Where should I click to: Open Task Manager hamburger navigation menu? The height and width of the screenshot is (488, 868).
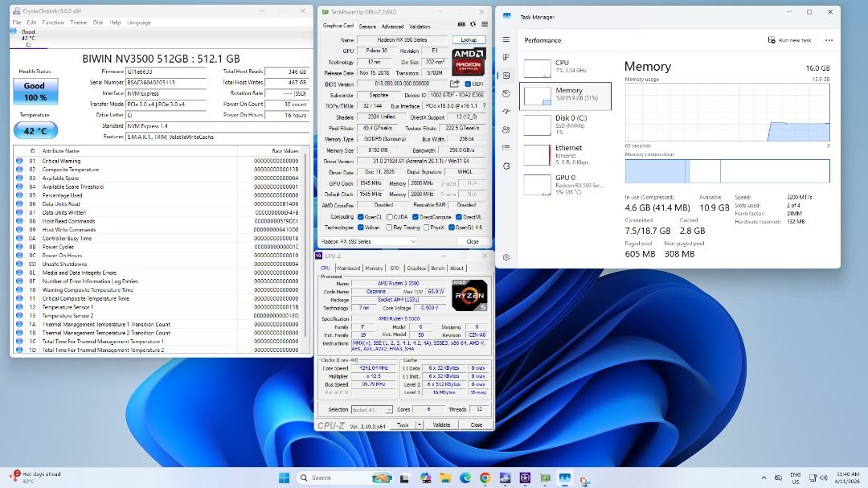(506, 40)
